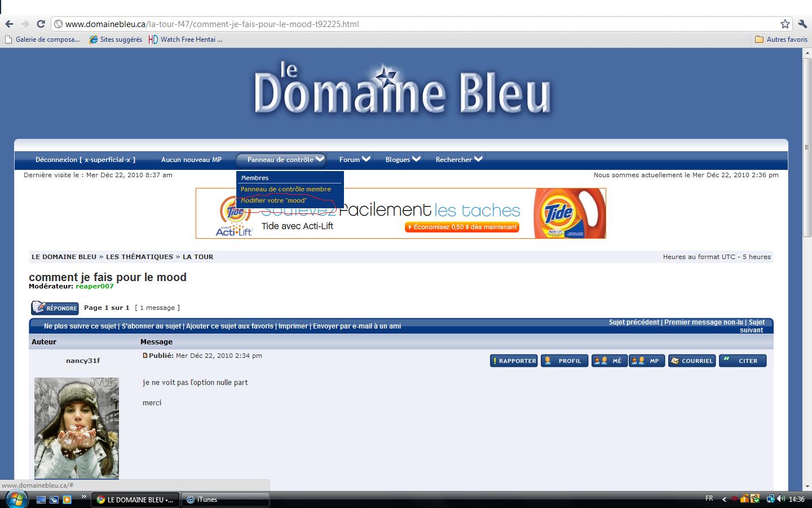812x508 pixels.
Task: Open the Profil button for nancy31f
Action: [x=564, y=361]
